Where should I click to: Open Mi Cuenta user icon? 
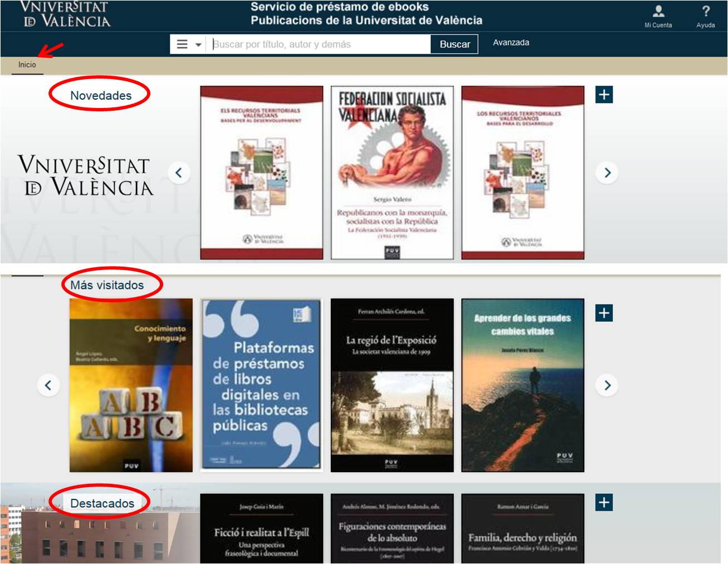point(658,16)
